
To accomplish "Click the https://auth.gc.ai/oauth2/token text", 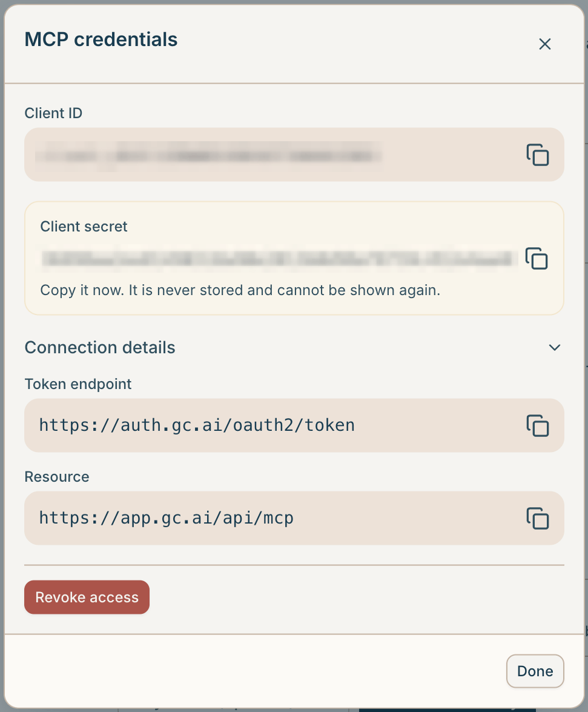I will pos(197,425).
